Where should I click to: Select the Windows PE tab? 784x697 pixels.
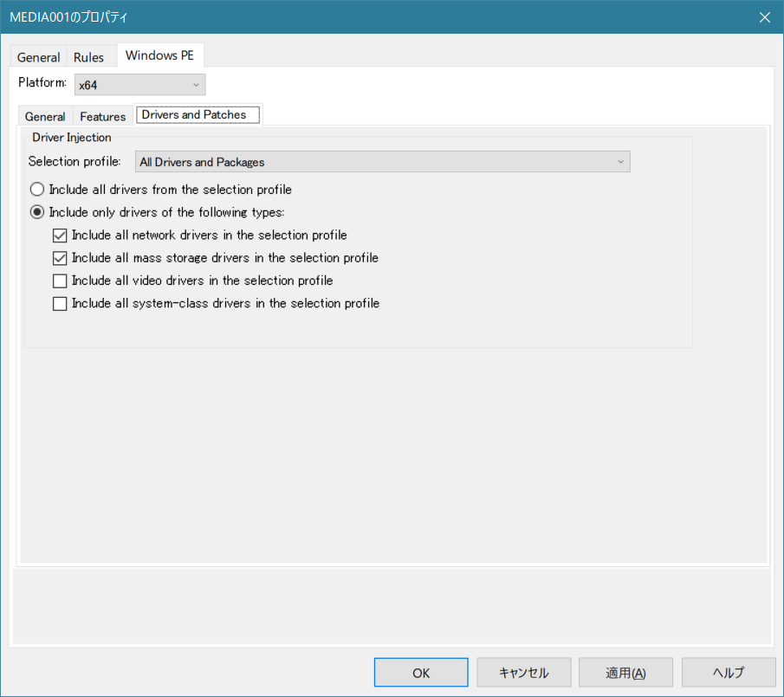(159, 55)
